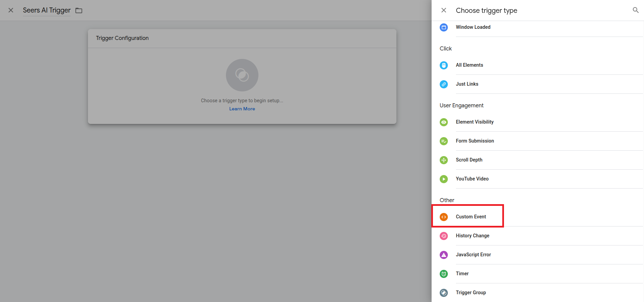Click the History Change clock icon
The height and width of the screenshot is (302, 644).
tap(444, 236)
